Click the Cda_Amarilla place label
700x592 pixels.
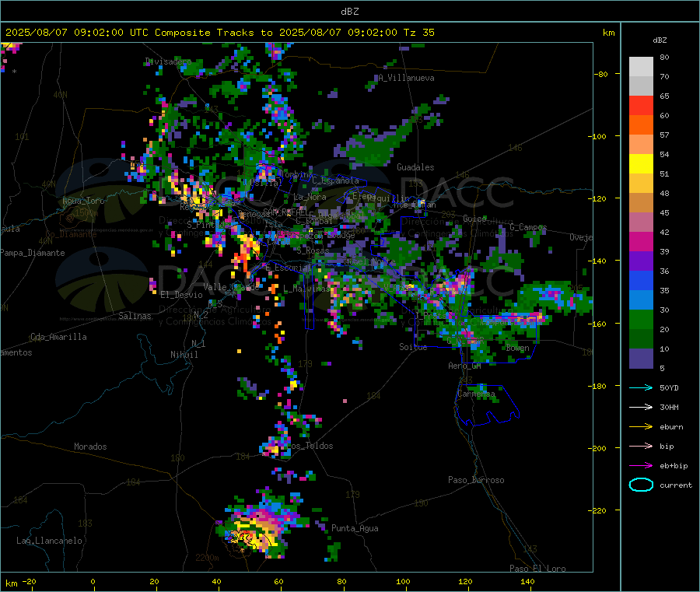coord(58,337)
